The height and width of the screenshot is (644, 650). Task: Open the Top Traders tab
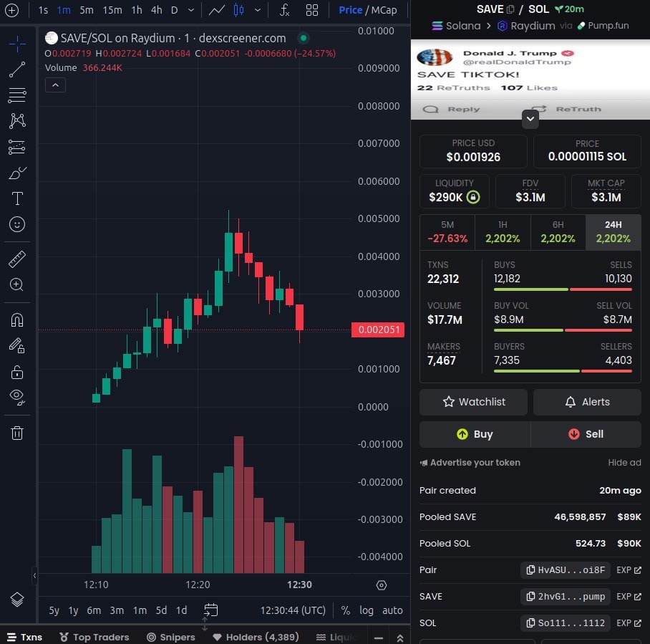94,637
